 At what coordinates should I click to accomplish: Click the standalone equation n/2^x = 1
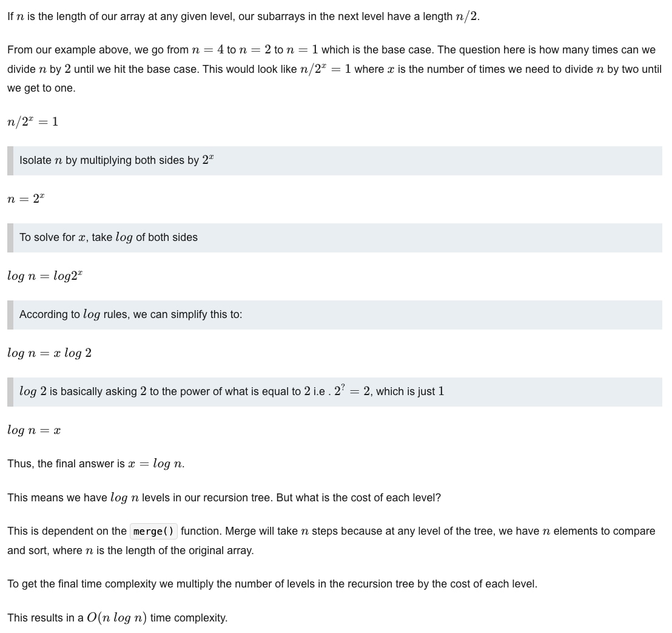(33, 121)
